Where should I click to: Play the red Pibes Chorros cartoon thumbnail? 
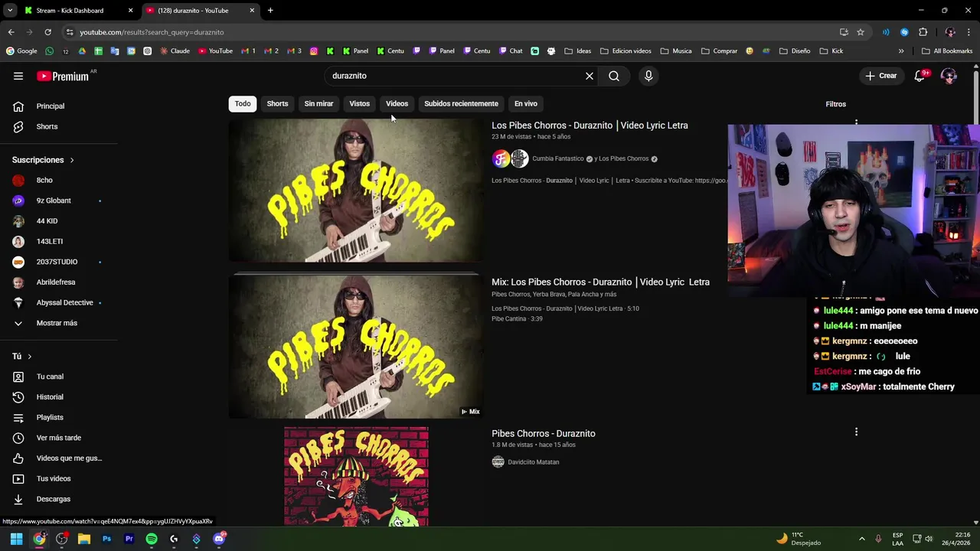click(356, 477)
